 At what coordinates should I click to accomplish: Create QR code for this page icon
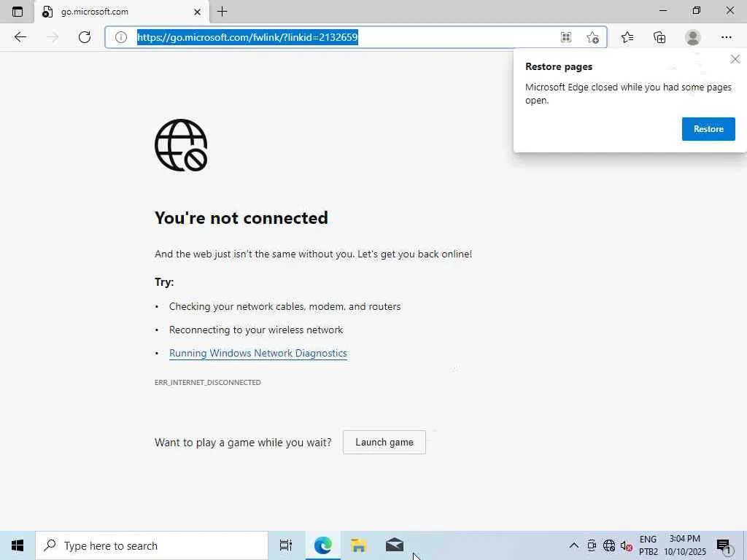566,37
